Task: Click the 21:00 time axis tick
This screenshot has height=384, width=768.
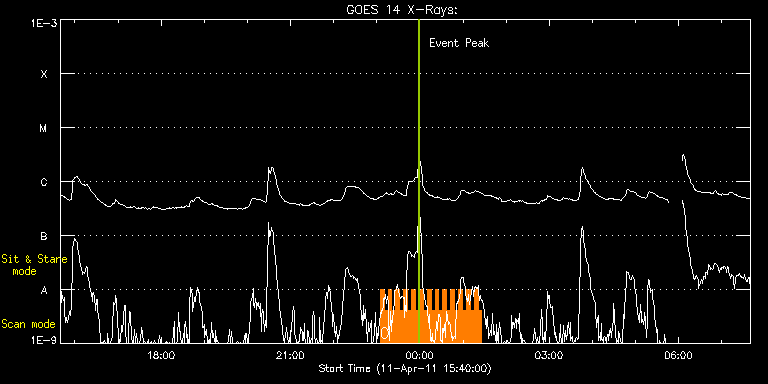Action: pyautogui.click(x=290, y=355)
